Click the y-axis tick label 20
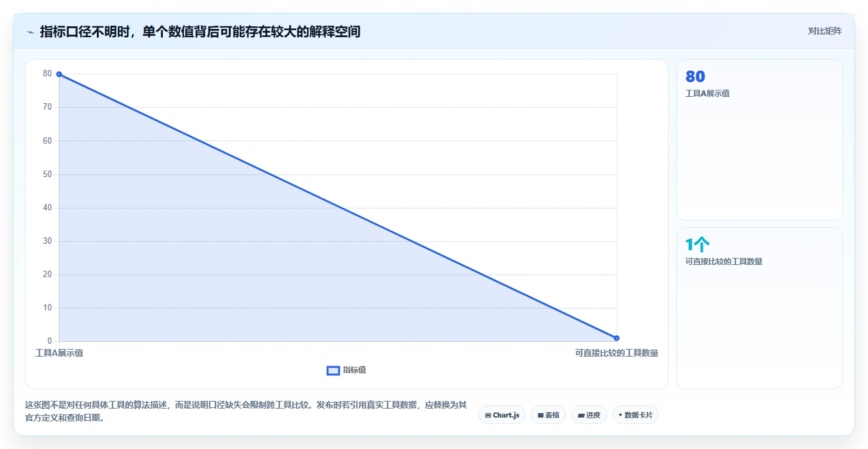This screenshot has width=868, height=449. (x=47, y=275)
